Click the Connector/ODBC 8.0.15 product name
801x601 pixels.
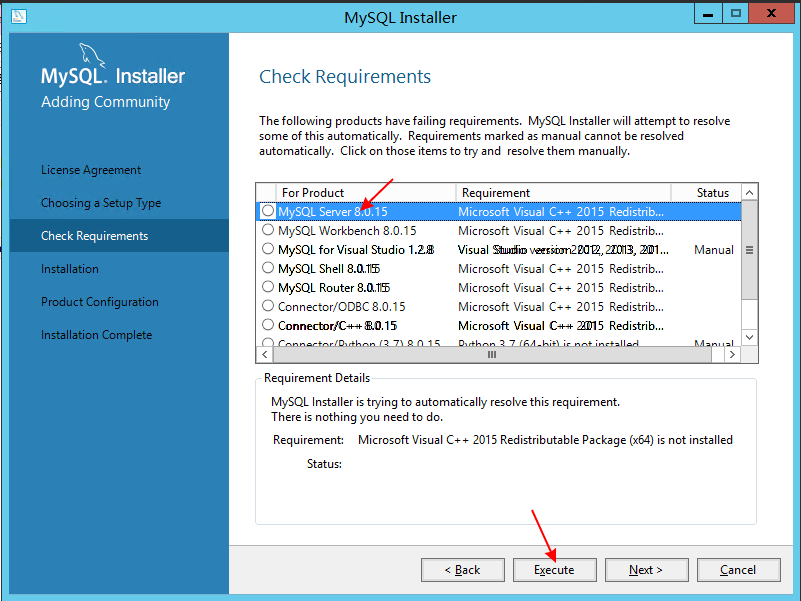342,306
